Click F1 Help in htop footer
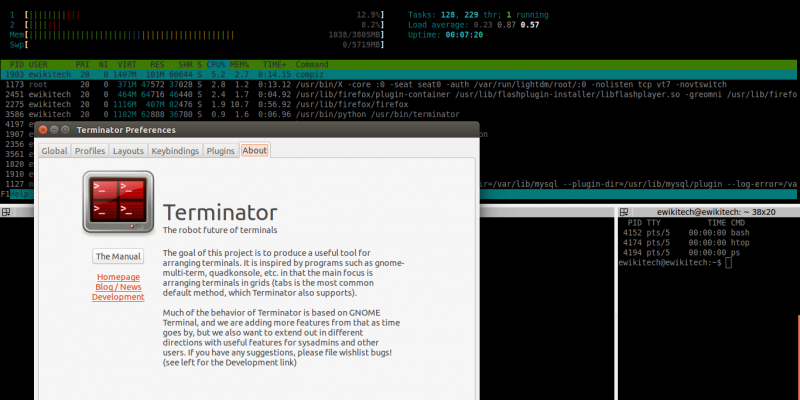This screenshot has height=400, width=800. (15, 194)
